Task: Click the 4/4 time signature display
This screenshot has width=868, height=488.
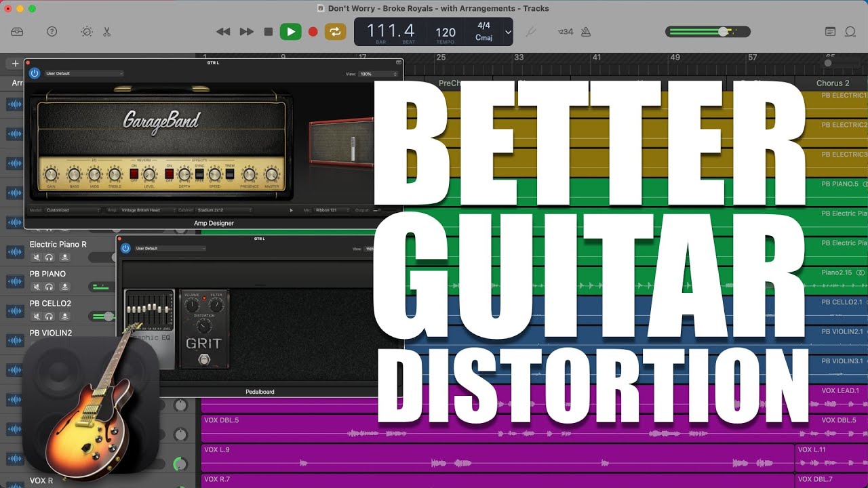Action: point(484,26)
